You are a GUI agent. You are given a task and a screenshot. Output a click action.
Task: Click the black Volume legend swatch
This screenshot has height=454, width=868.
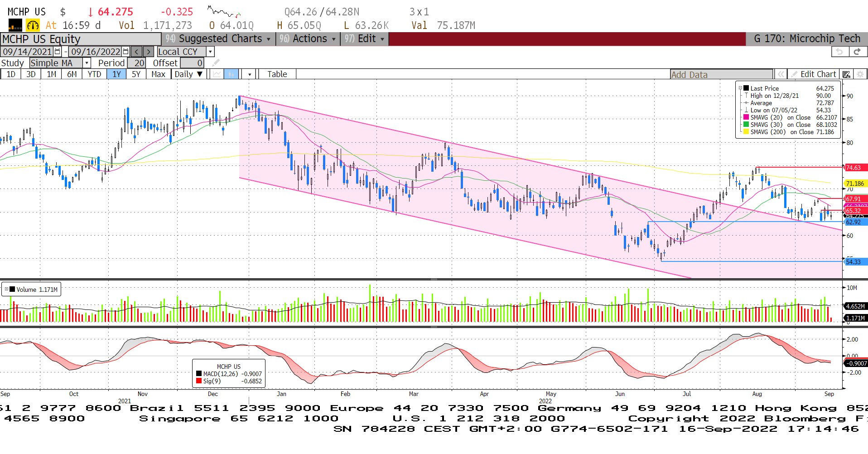12,289
